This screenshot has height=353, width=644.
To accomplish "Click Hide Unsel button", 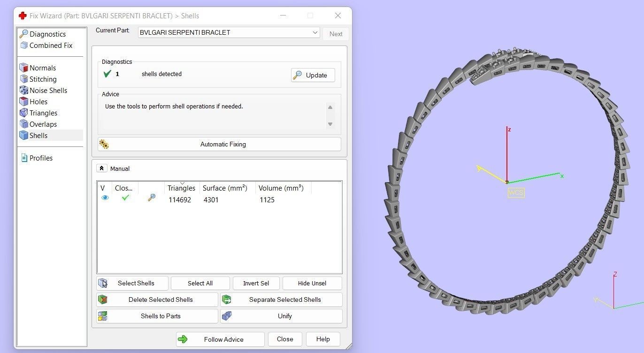I will [312, 283].
